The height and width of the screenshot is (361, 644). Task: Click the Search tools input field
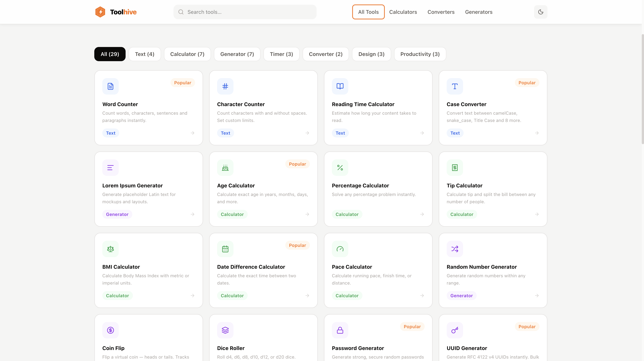pyautogui.click(x=245, y=12)
